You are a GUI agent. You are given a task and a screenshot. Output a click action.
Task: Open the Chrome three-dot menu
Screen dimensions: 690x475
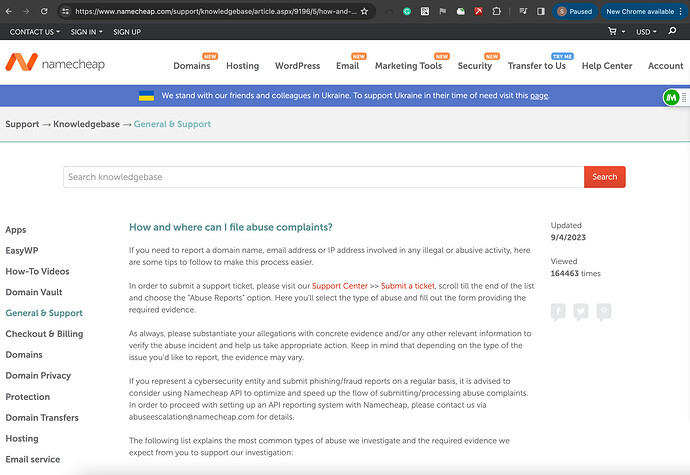click(681, 11)
